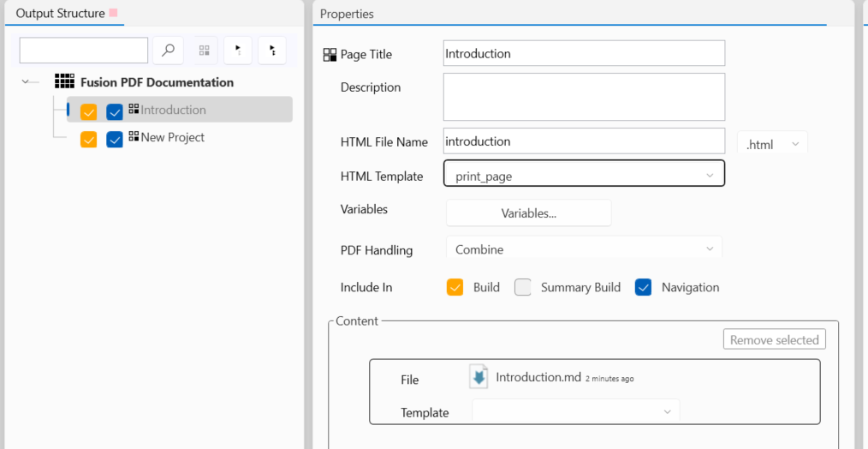Click the arrow button left of the rightmost one
The width and height of the screenshot is (868, 449).
click(238, 51)
